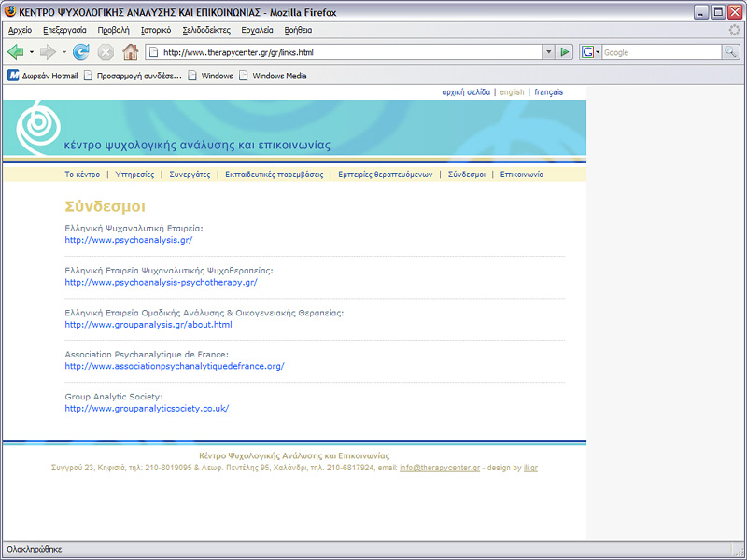Open the Προσαρμογή συνδέσε... bookmark

133,76
